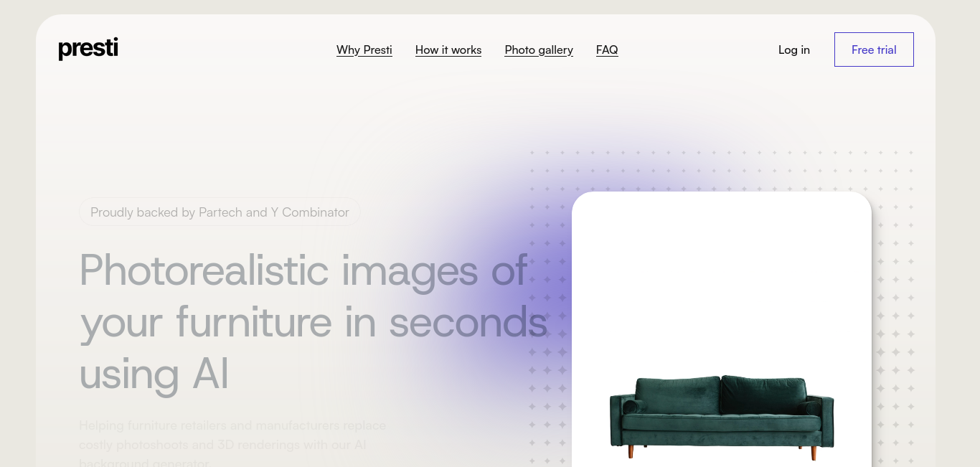The width and height of the screenshot is (980, 467).
Task: Click the presti logo
Action: coord(88,49)
